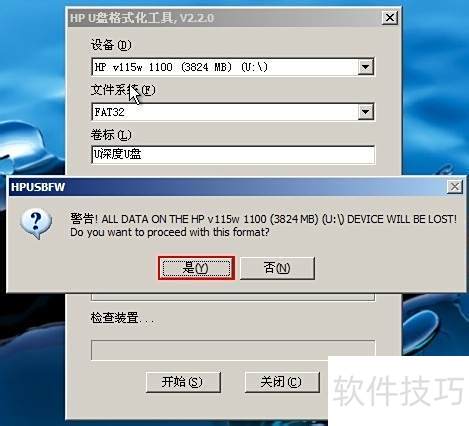Click the 关闭(C) close button
The height and width of the screenshot is (426, 469).
coord(282,382)
